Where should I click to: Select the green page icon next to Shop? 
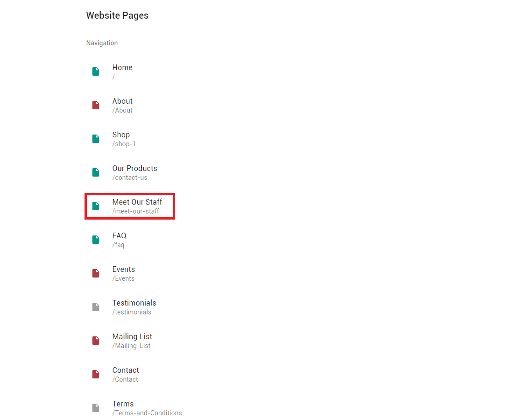[x=96, y=139]
